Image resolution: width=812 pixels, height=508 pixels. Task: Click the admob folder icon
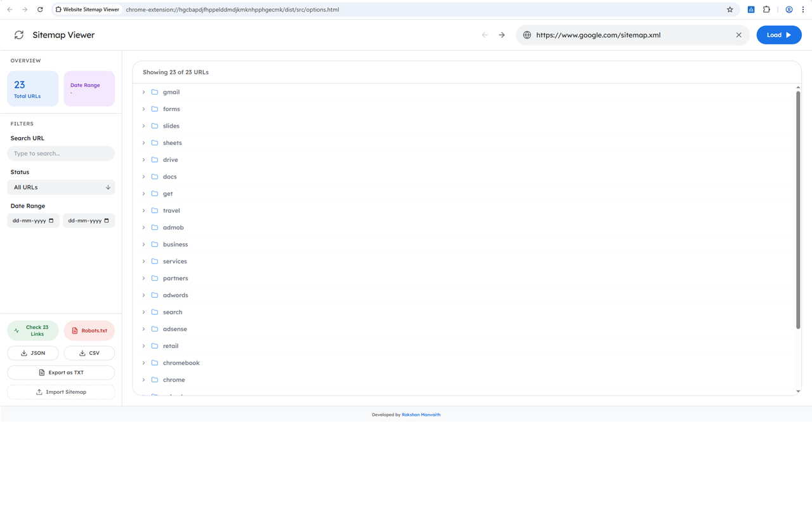[155, 227]
